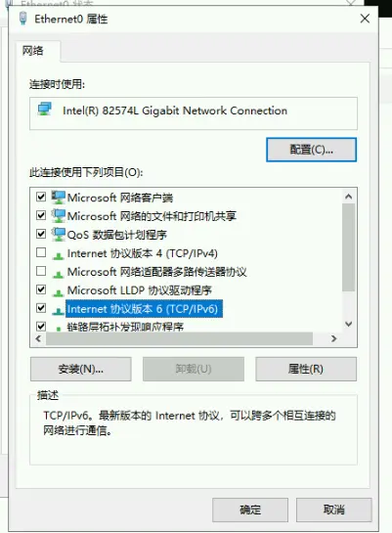Click the Intel 82574L network adapter icon

pos(45,110)
